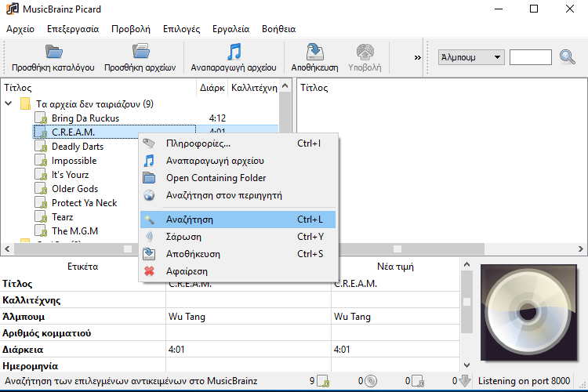The width and height of the screenshot is (588, 392).
Task: Choose Πληροφορίες... from the context menu
Action: coord(238,143)
